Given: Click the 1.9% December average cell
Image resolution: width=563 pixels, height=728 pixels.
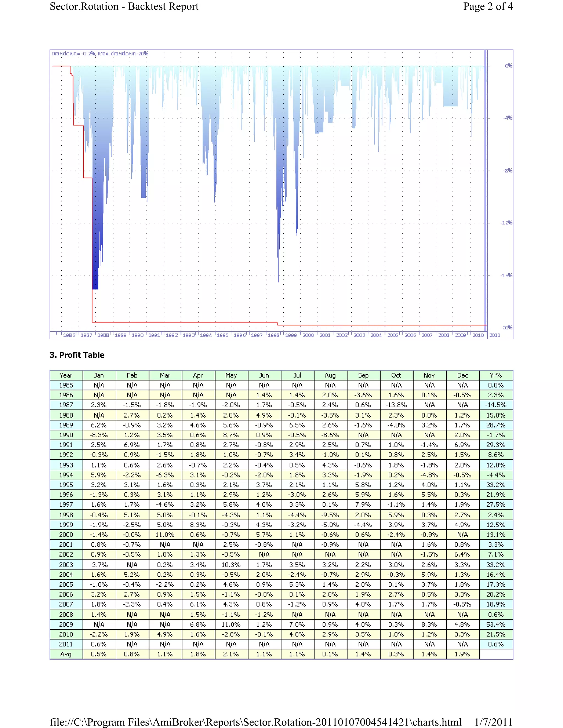Looking at the screenshot, I should [463, 654].
